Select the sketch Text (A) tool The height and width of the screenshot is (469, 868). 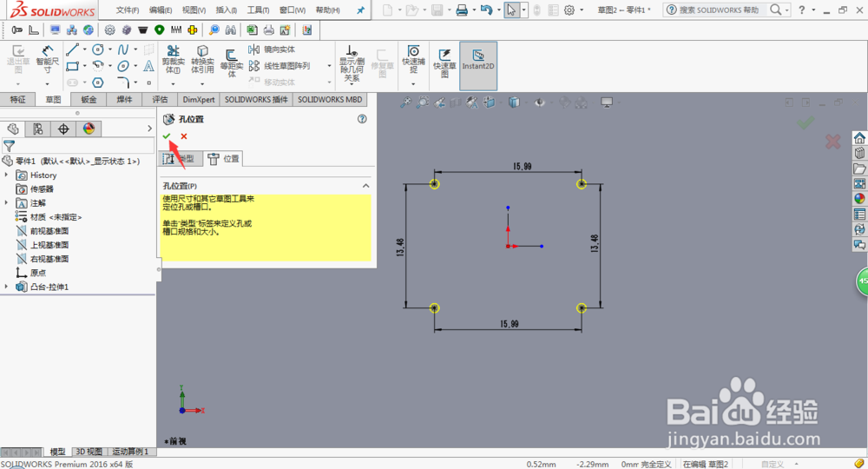pos(148,67)
